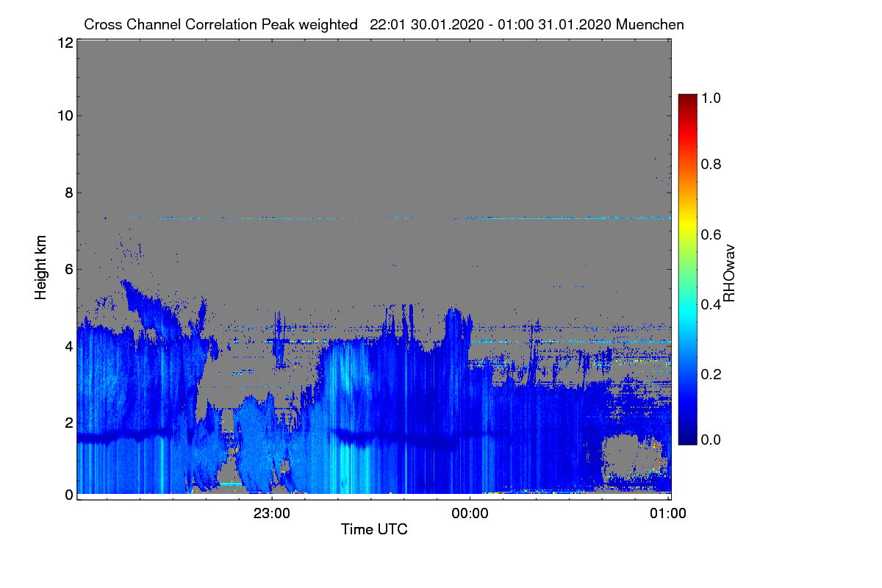Click the colorbar value '0.0'

point(712,440)
